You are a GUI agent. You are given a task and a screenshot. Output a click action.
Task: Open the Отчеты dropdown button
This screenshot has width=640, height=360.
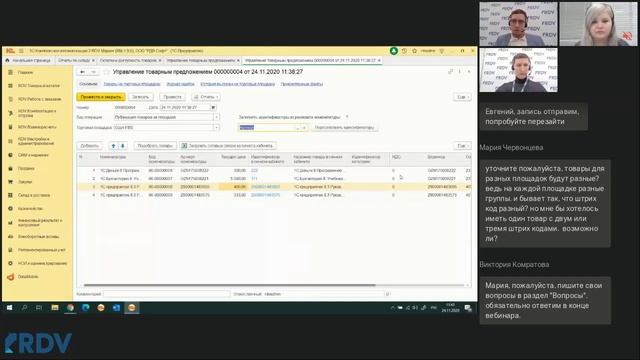tap(206, 97)
